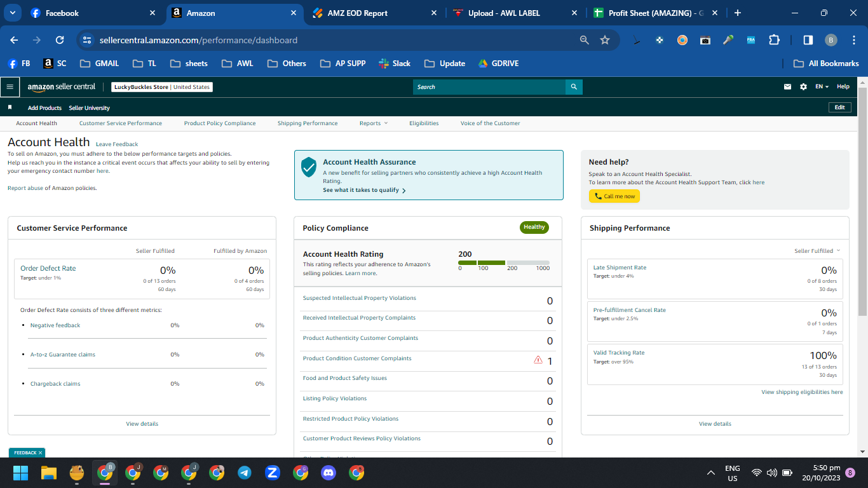Click the Leave Feedback link
Image resolution: width=868 pixels, height=488 pixels.
point(117,144)
